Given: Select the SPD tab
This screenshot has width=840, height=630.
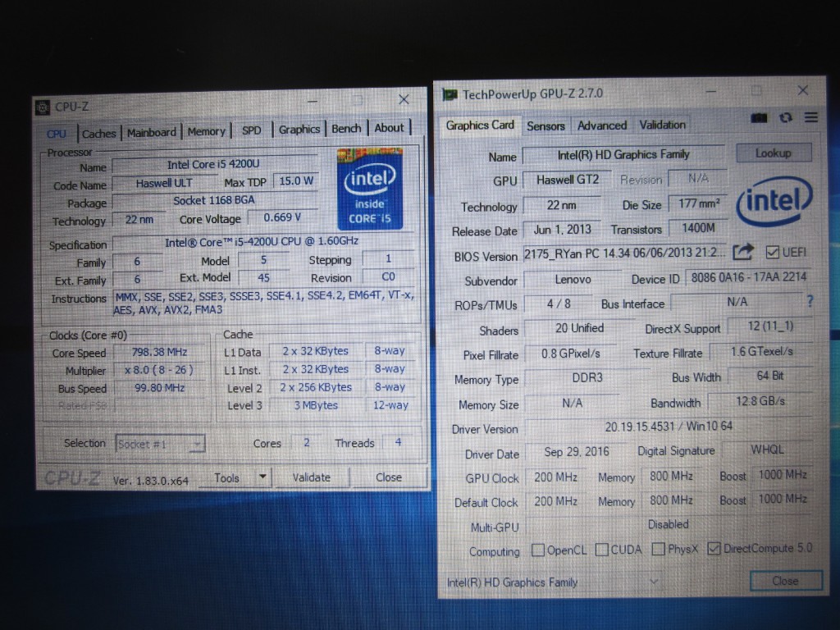Looking at the screenshot, I should (251, 130).
